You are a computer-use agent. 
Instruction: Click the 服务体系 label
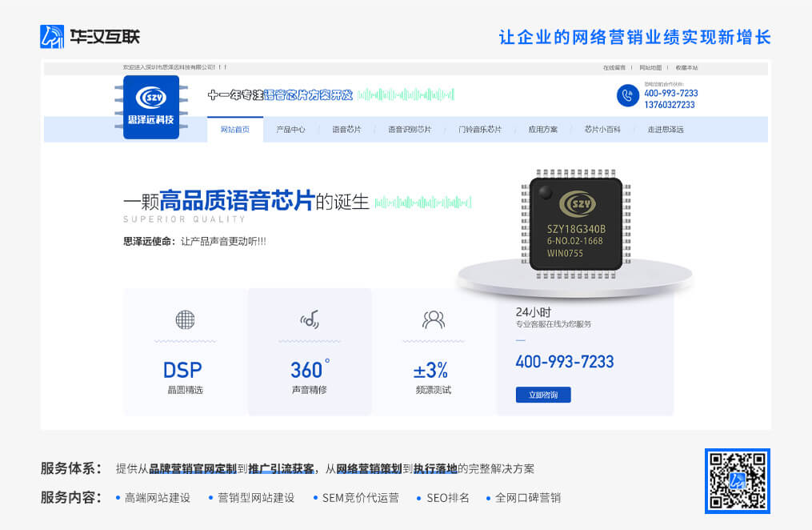coord(70,468)
